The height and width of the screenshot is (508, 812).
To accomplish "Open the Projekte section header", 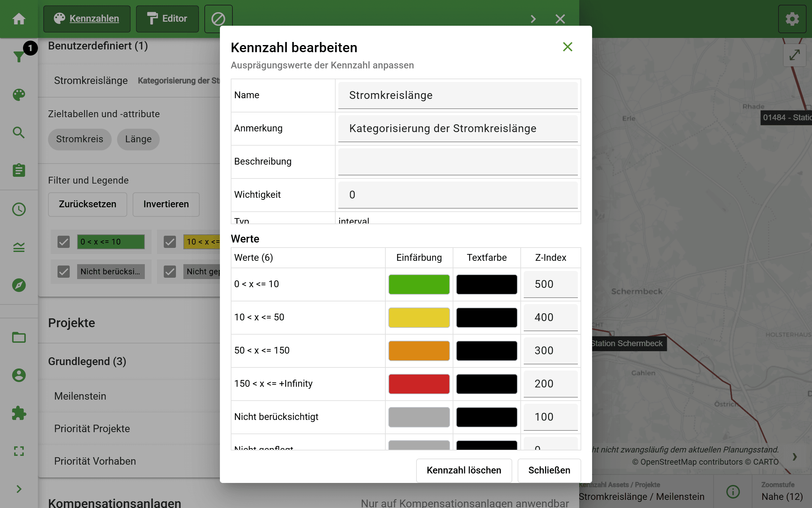I will click(x=71, y=323).
